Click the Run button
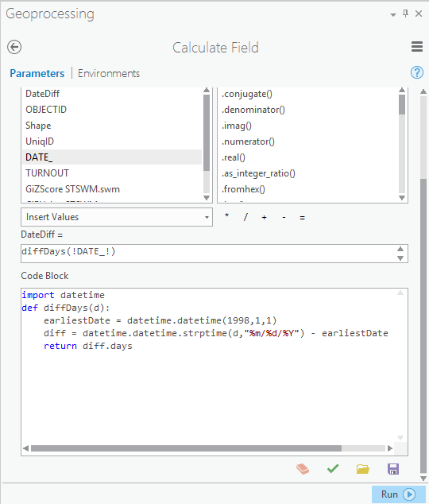Screen dimensions: 429x504 point(399,494)
